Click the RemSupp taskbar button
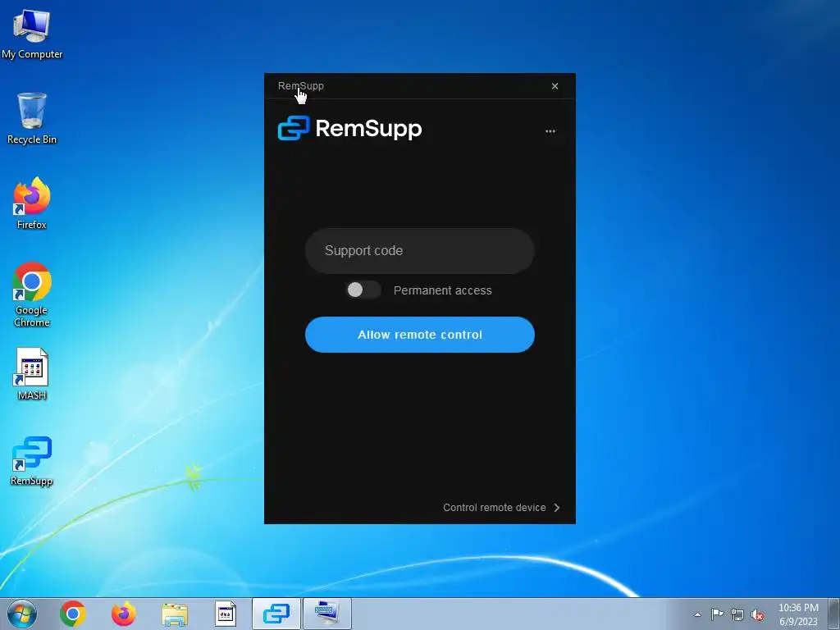 (x=276, y=614)
